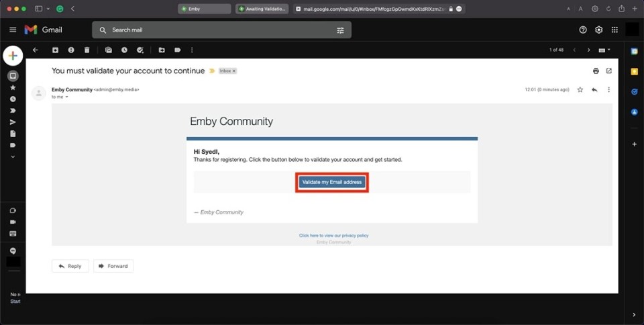
Task: Expand More sidebar items
Action: coord(13,156)
